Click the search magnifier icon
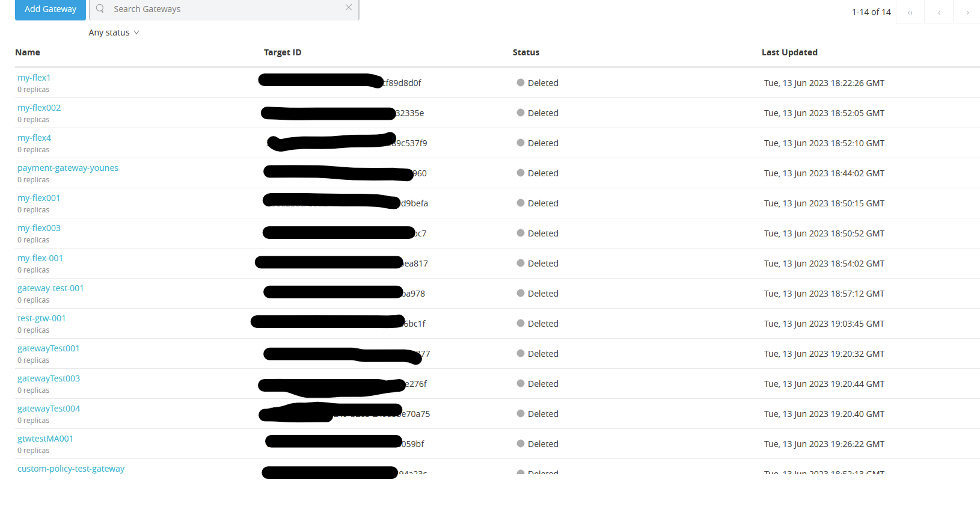 (99, 9)
